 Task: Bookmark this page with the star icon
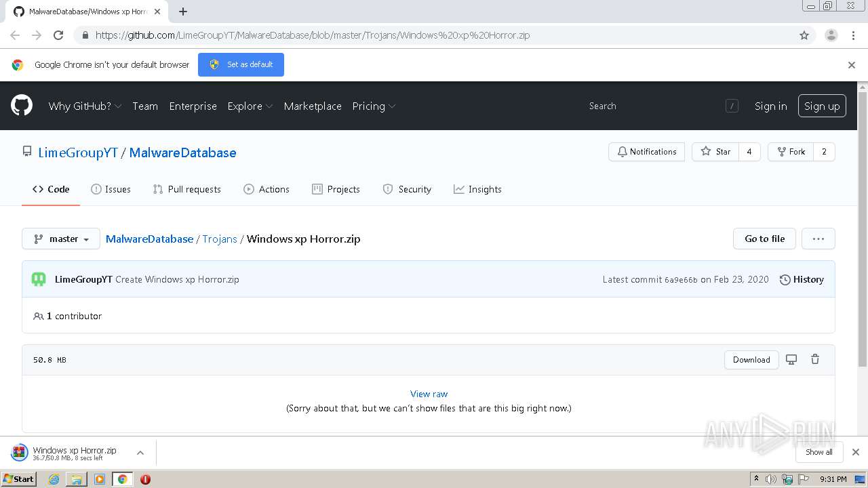pyautogui.click(x=804, y=35)
